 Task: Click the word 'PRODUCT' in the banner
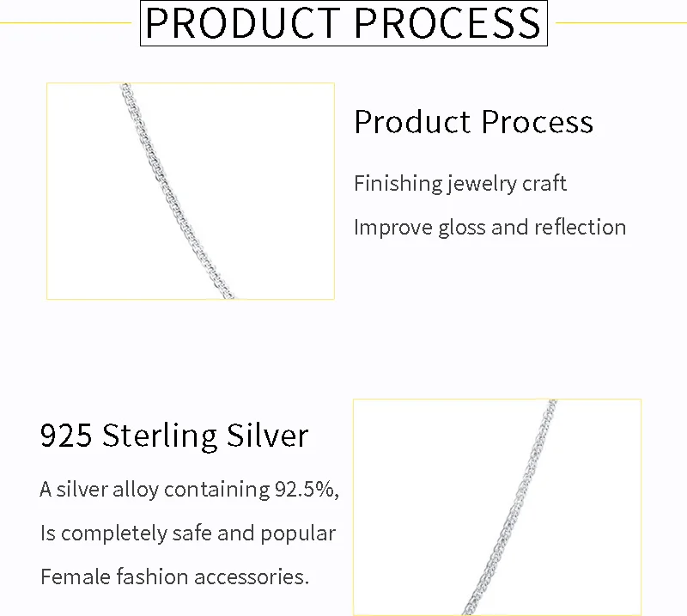[x=243, y=23]
